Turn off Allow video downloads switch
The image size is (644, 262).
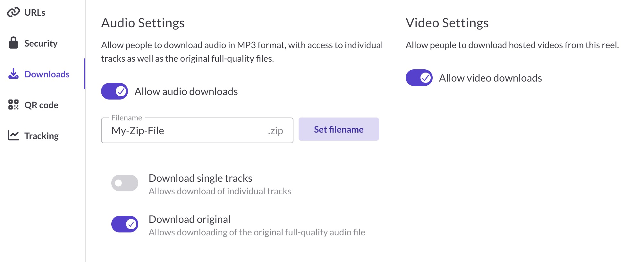419,78
